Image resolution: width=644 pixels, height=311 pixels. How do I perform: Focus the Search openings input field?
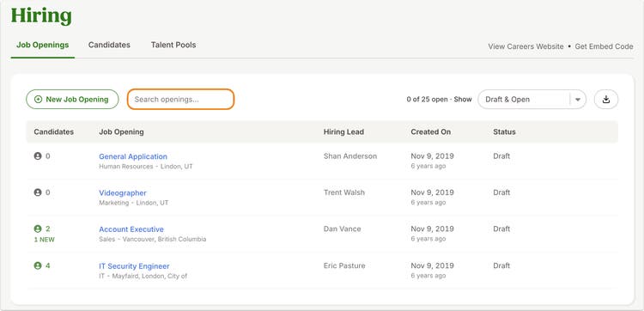tap(180, 100)
